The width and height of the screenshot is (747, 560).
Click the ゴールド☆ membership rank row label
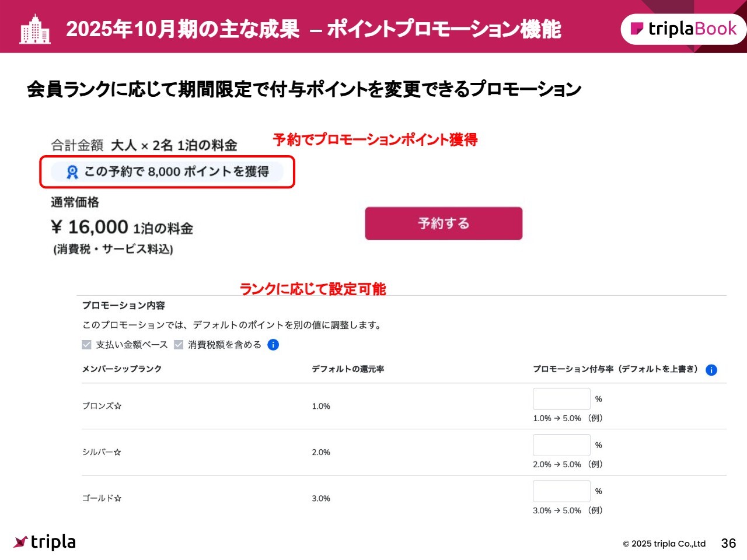[102, 498]
